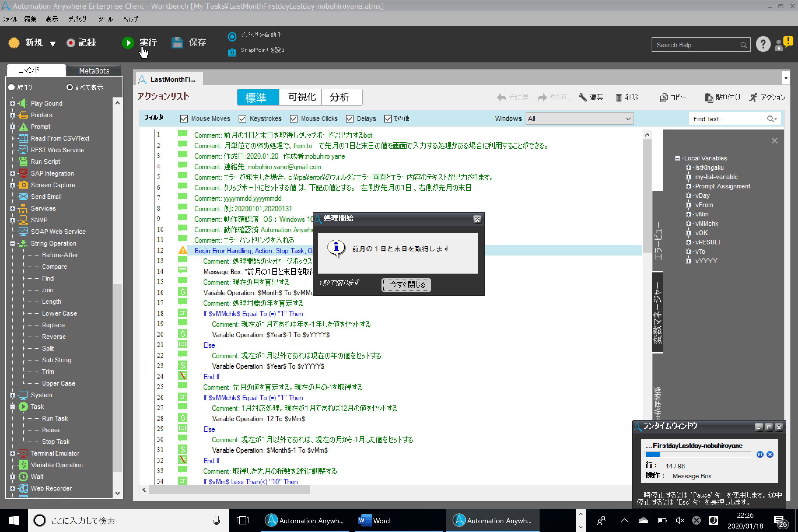Image resolution: width=798 pixels, height=532 pixels.
Task: Open the Windows All dropdown
Action: pos(579,119)
